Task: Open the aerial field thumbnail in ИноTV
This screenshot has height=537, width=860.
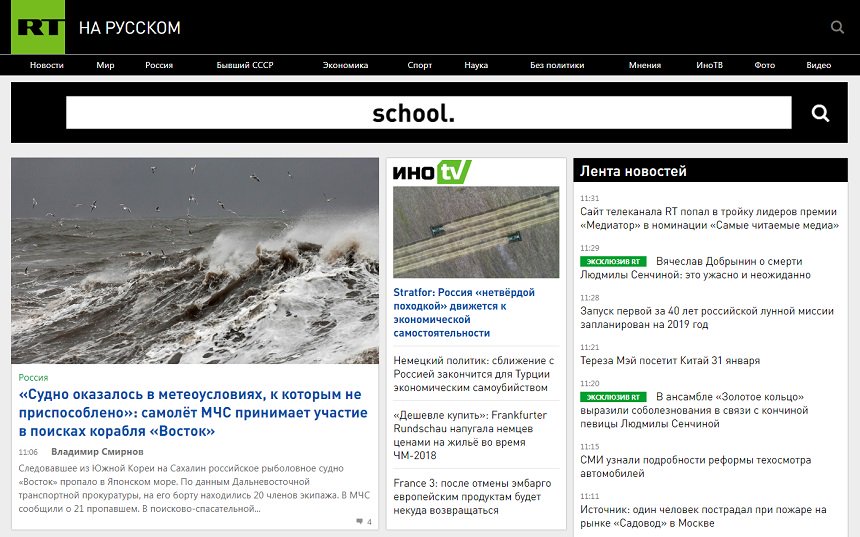Action: click(476, 232)
